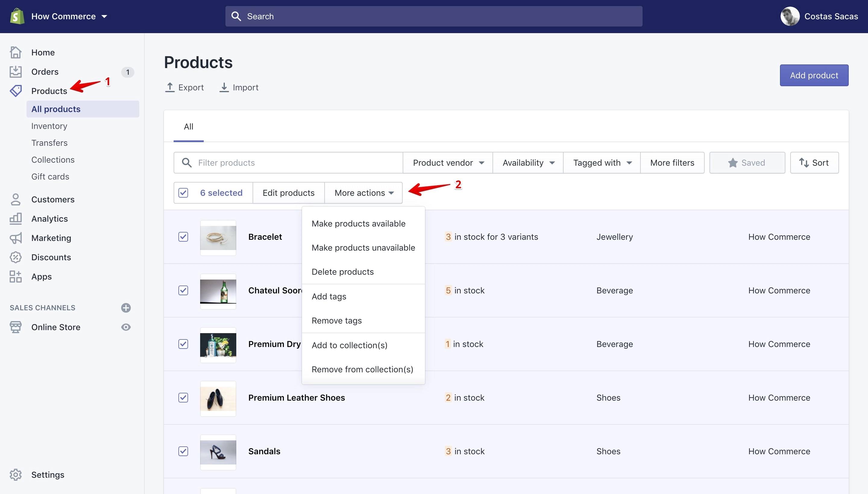Click Edit products button

pos(288,193)
